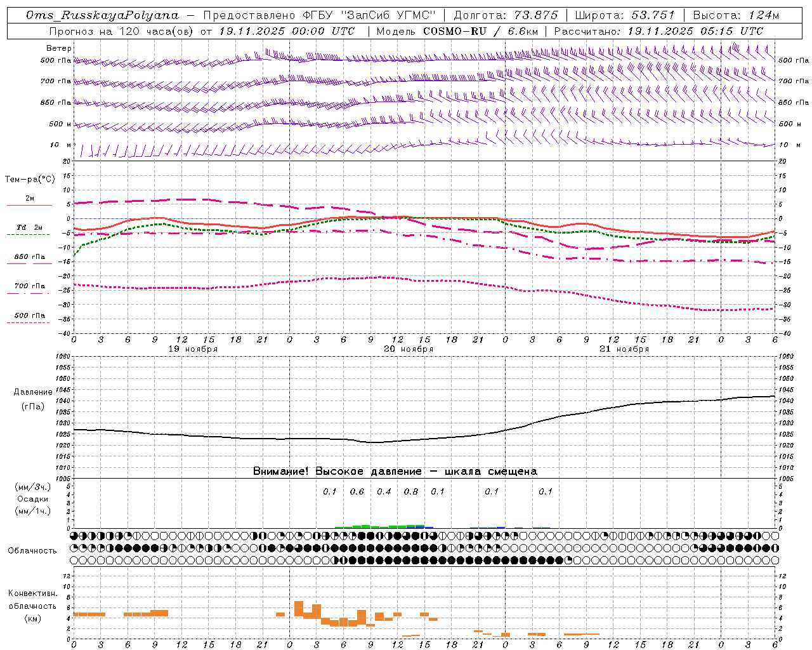Click the 'Td 2м' dew point legend label

click(x=30, y=227)
